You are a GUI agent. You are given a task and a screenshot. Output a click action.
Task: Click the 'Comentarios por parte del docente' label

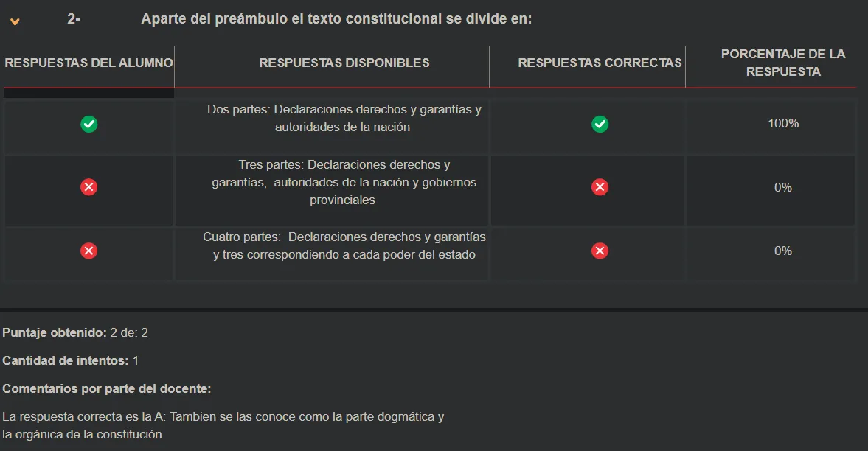point(107,388)
